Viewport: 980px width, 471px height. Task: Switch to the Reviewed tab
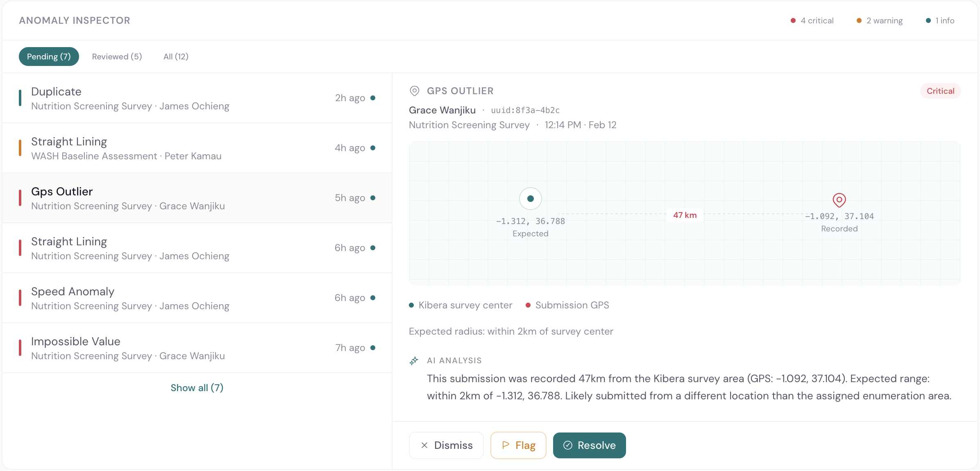pyautogui.click(x=117, y=56)
